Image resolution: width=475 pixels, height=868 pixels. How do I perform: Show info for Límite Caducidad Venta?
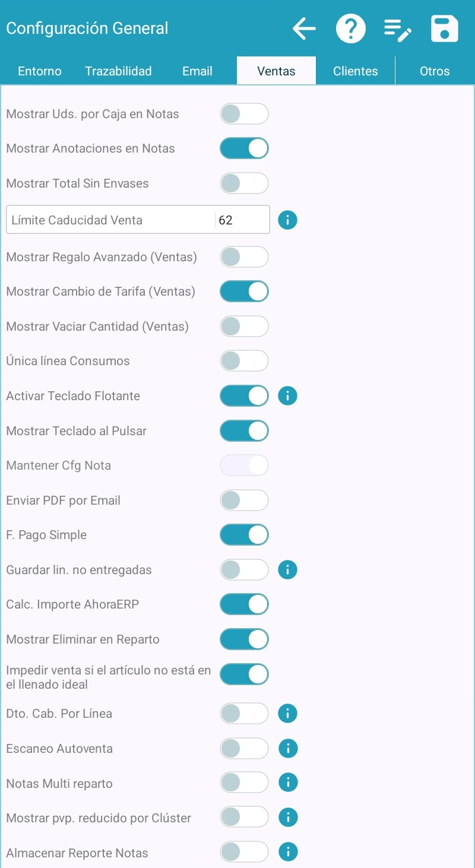pyautogui.click(x=287, y=220)
